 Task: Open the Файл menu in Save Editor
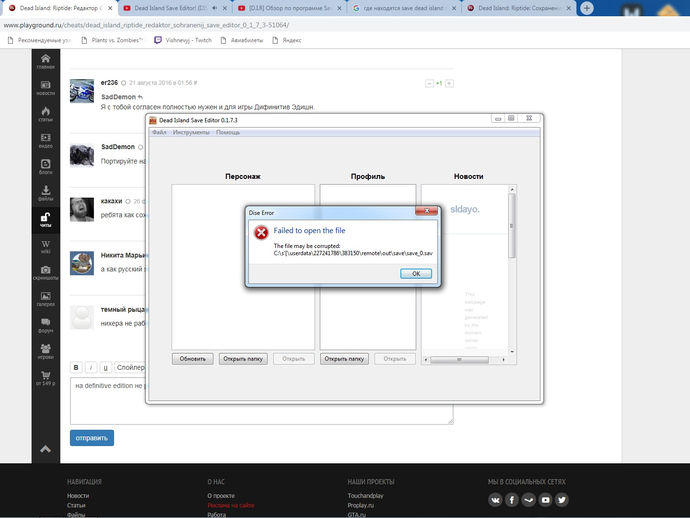pos(159,132)
